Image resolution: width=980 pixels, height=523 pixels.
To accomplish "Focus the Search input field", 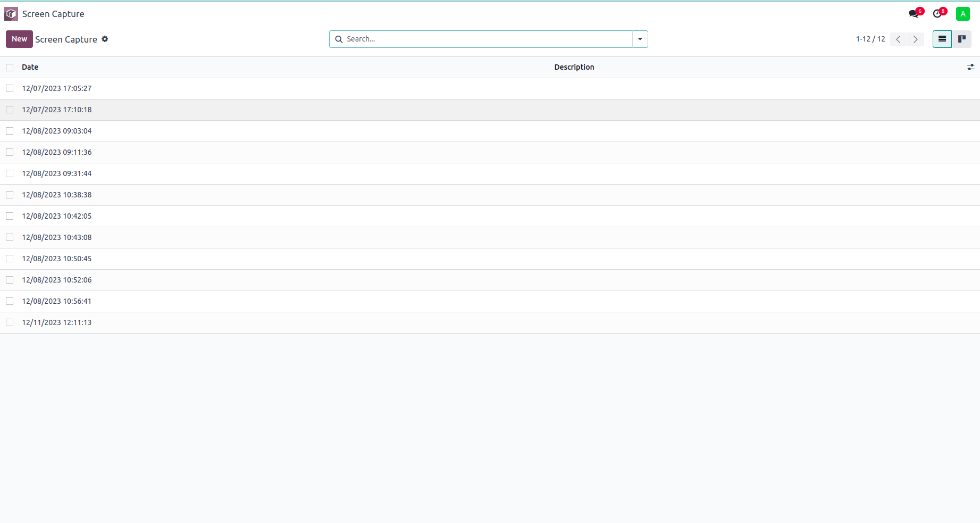I will tap(488, 39).
